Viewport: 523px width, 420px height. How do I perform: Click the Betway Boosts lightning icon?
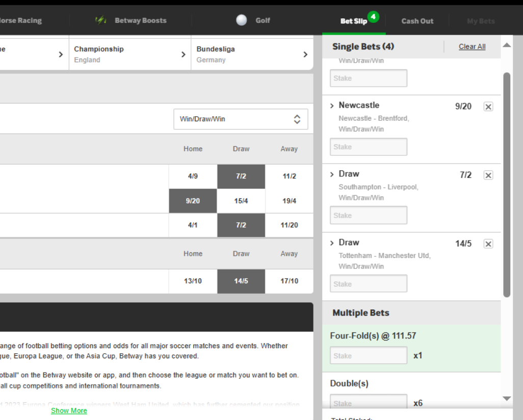(x=100, y=20)
